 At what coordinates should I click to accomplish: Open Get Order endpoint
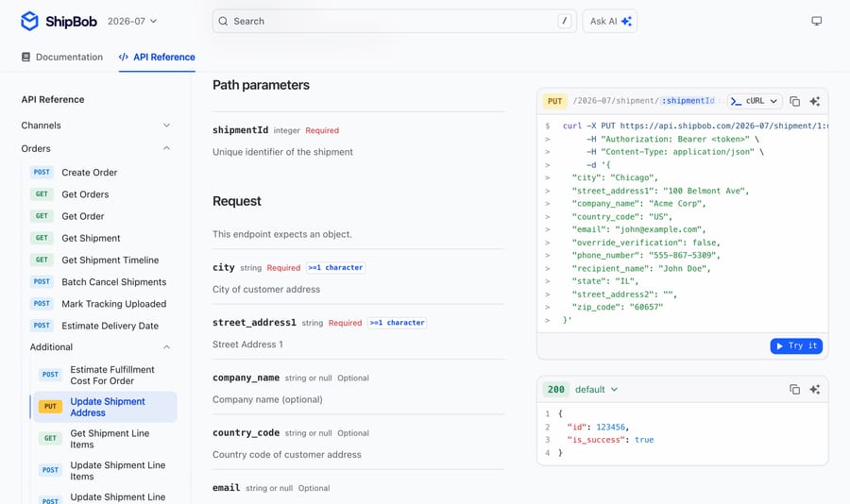pyautogui.click(x=103, y=216)
